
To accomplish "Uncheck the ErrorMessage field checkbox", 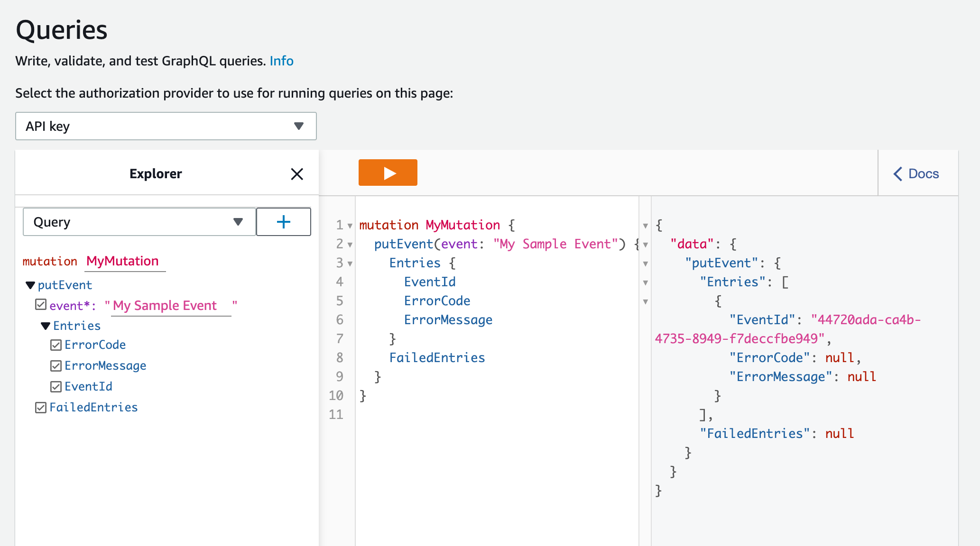I will click(56, 366).
